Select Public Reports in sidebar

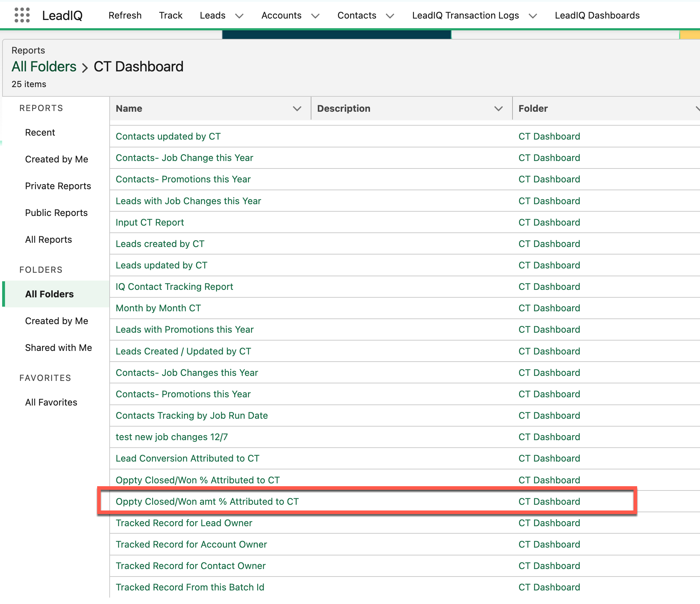coord(56,213)
